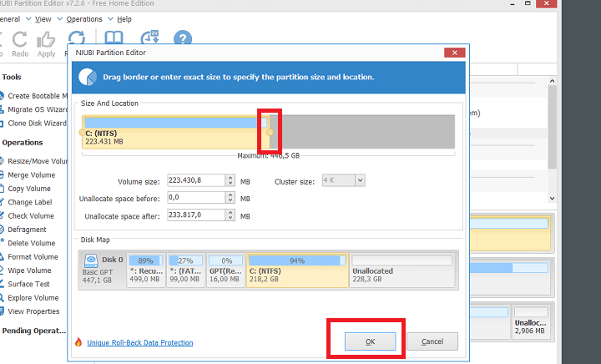Click OK to confirm resize
Viewport: 601px width, 364px height.
click(371, 341)
